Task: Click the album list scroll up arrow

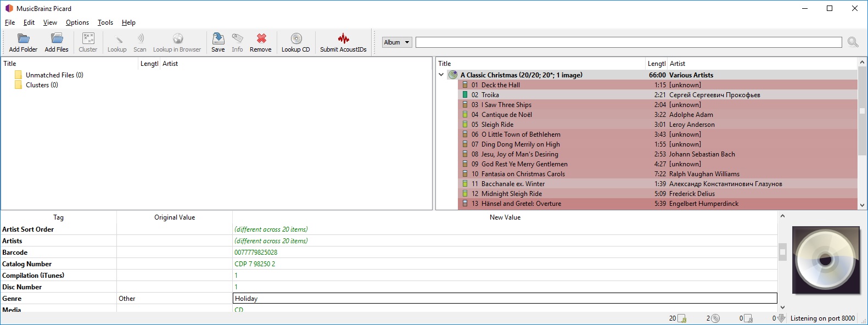Action: [862, 62]
